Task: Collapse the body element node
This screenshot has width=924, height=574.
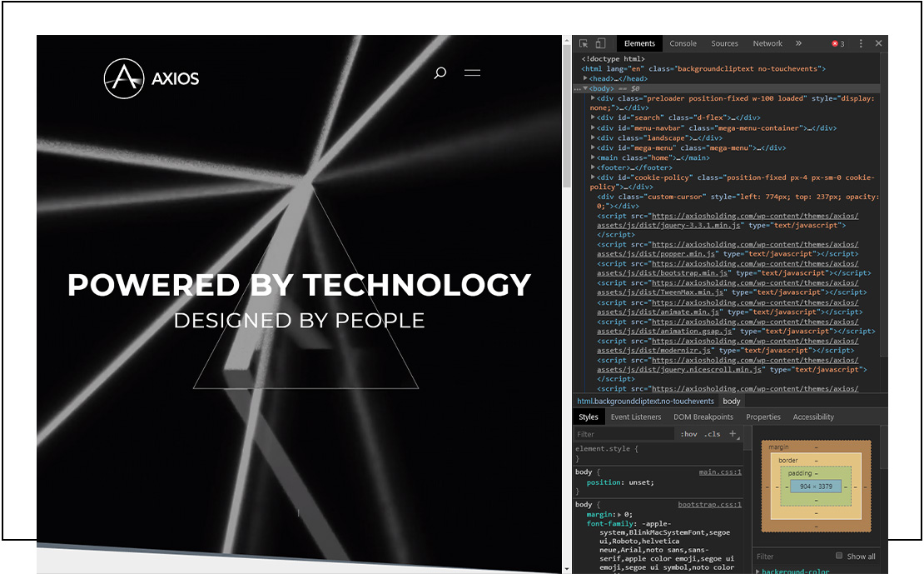Action: click(585, 88)
